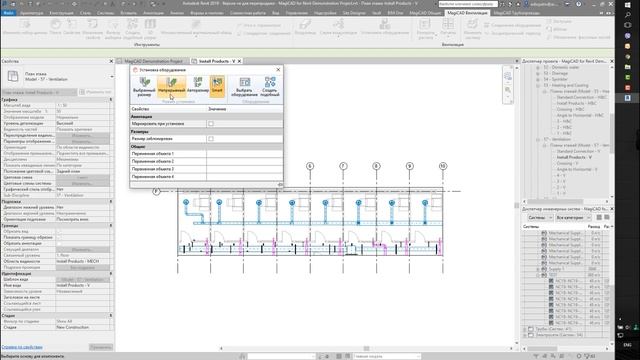Close the Свойства panel
This screenshot has height=360, width=640.
(111, 61)
